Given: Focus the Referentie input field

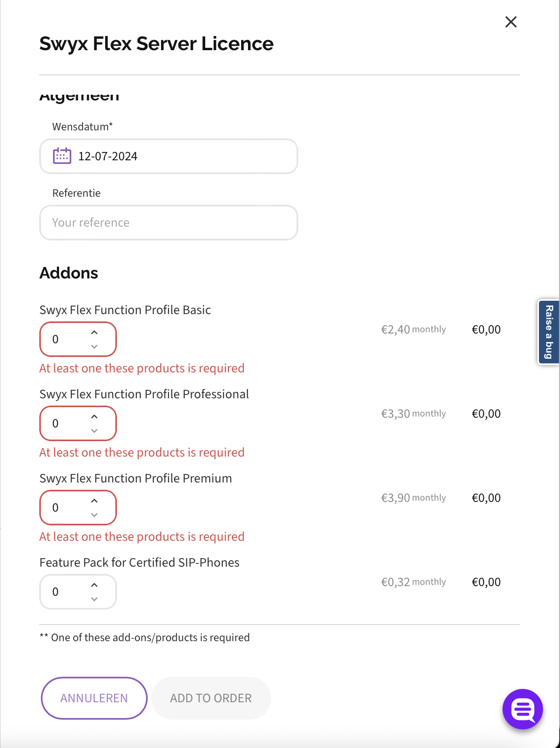Looking at the screenshot, I should point(168,223).
